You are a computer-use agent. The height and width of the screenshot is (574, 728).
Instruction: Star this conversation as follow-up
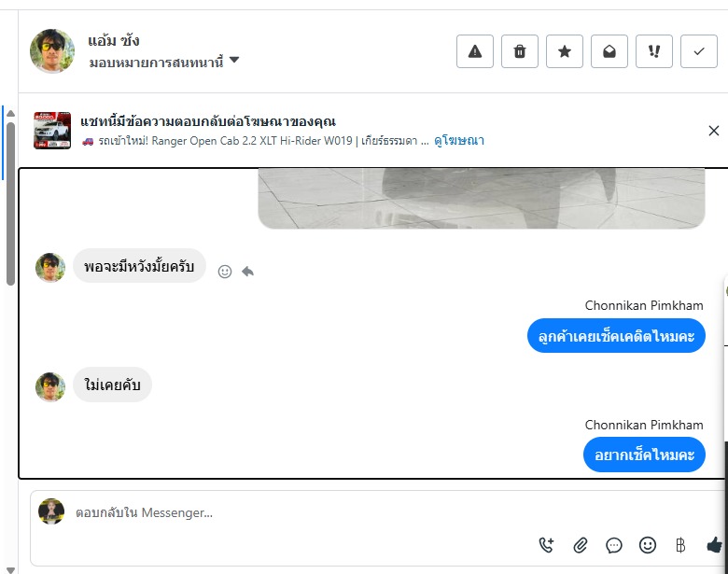565,52
